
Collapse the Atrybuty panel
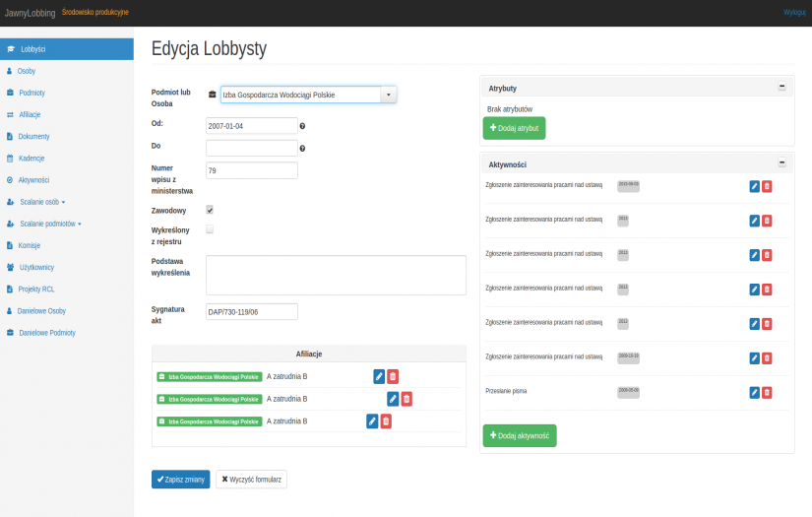click(781, 86)
